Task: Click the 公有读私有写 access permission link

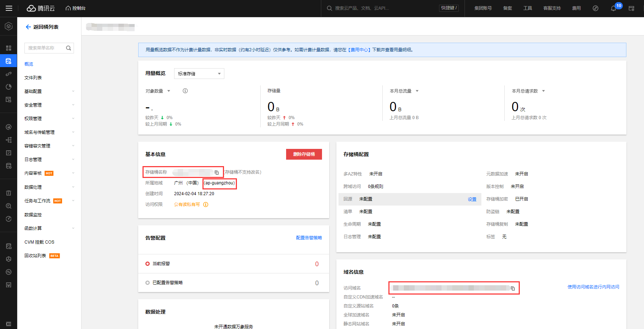Action: 187,205
